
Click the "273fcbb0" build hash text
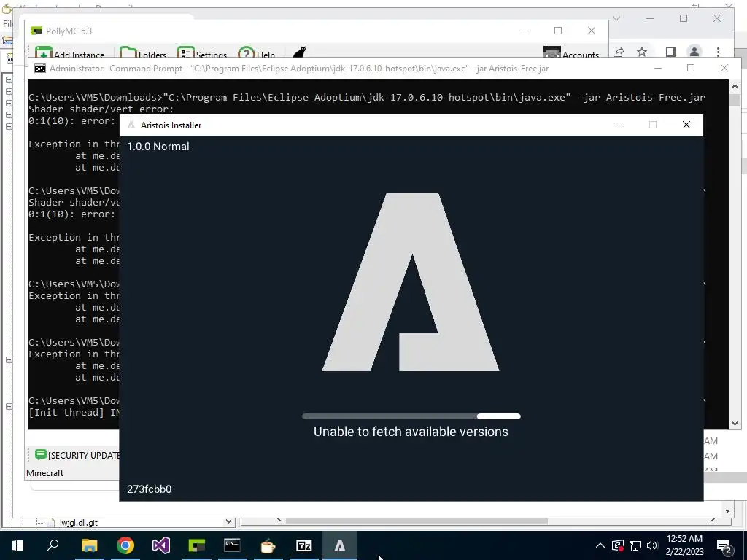pos(149,489)
